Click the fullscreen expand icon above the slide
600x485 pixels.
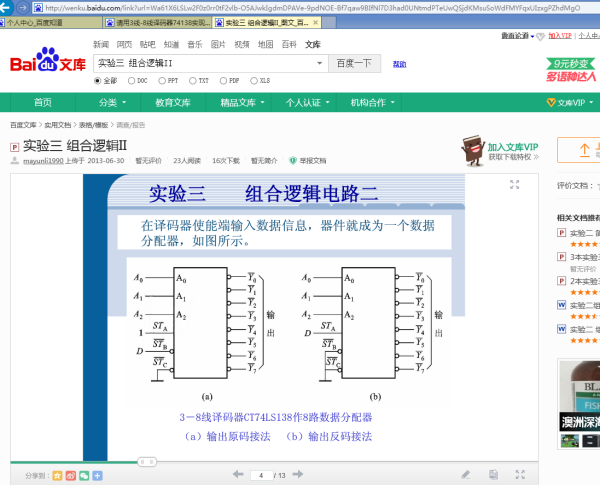[x=514, y=185]
